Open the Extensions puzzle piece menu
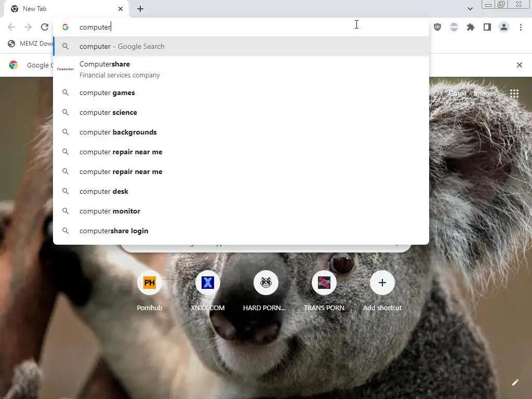 tap(471, 27)
